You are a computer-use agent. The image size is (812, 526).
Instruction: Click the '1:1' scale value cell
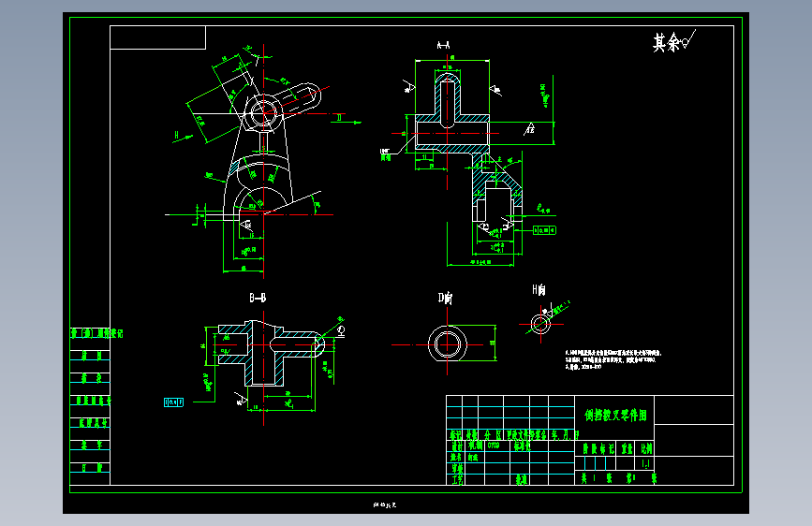(x=646, y=463)
